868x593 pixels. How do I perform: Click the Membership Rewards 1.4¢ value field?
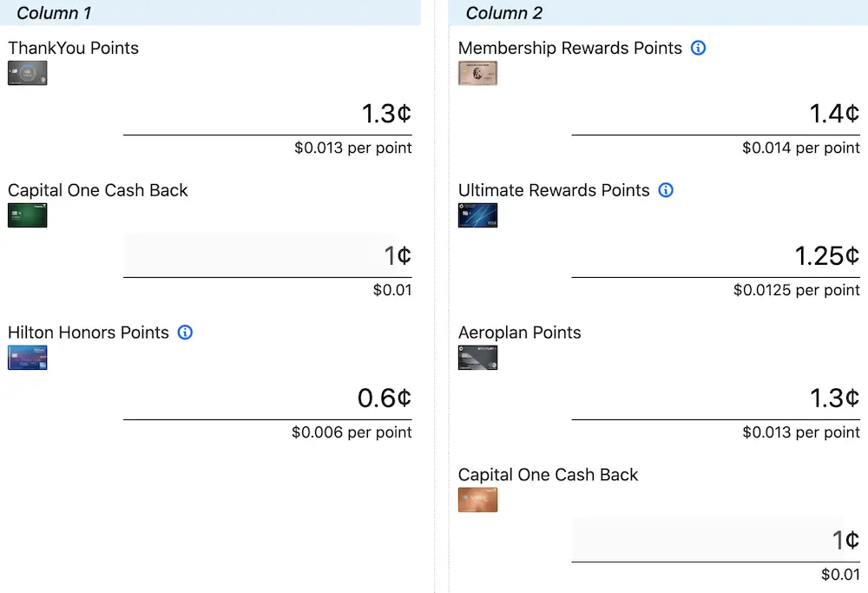coord(716,114)
